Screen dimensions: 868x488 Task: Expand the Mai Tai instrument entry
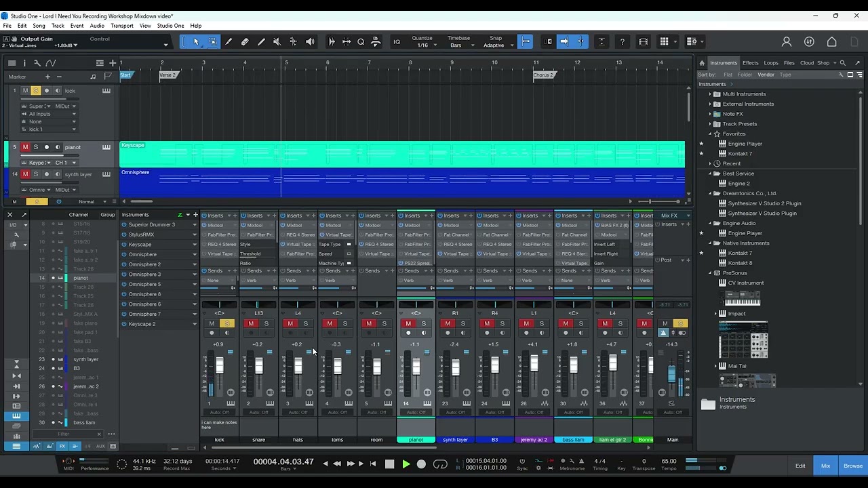[715, 366]
